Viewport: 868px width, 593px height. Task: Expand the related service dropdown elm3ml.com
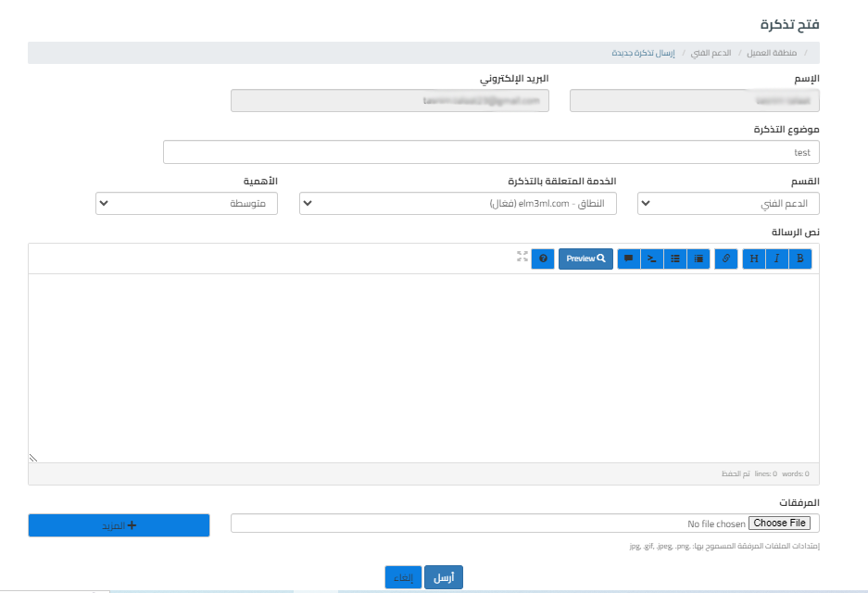pyautogui.click(x=458, y=203)
